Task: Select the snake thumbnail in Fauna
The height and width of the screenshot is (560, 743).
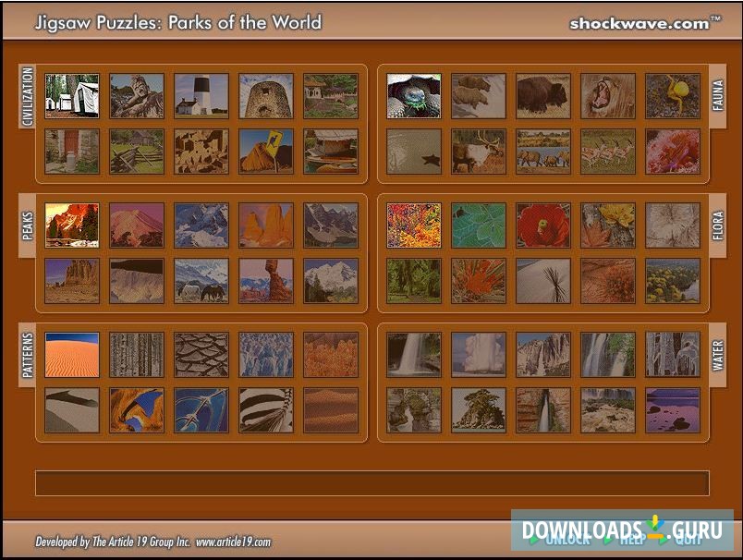Action: [411, 93]
